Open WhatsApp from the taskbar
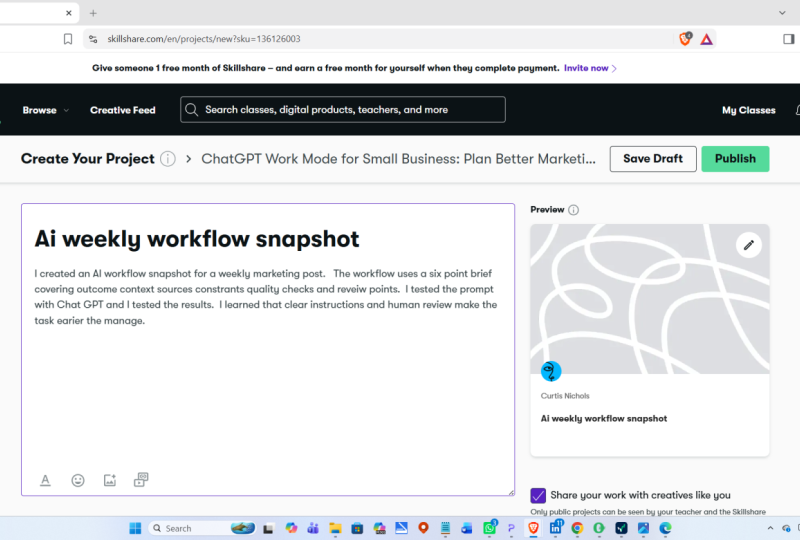Viewport: 800px width, 540px height. (490, 528)
